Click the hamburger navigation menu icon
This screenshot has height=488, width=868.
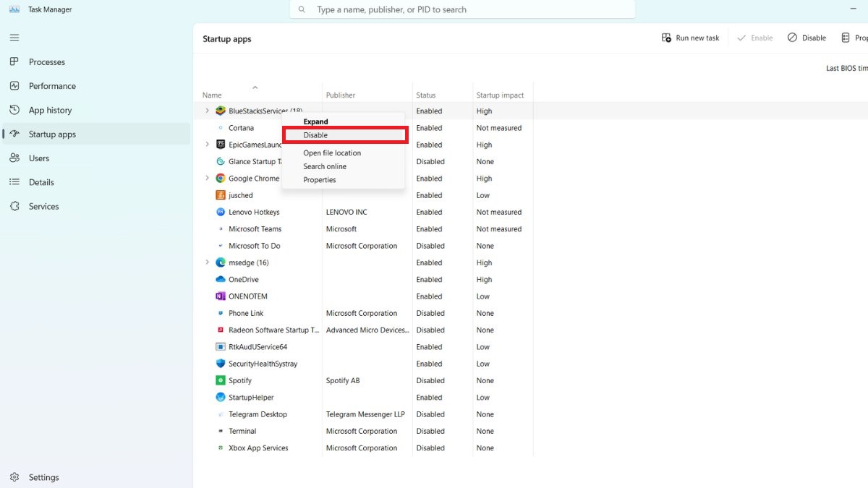pos(14,38)
